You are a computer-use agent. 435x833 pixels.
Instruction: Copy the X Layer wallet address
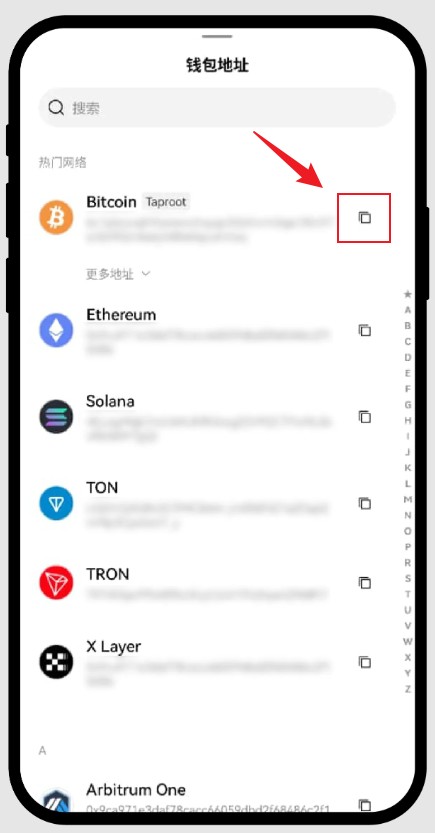[x=364, y=662]
